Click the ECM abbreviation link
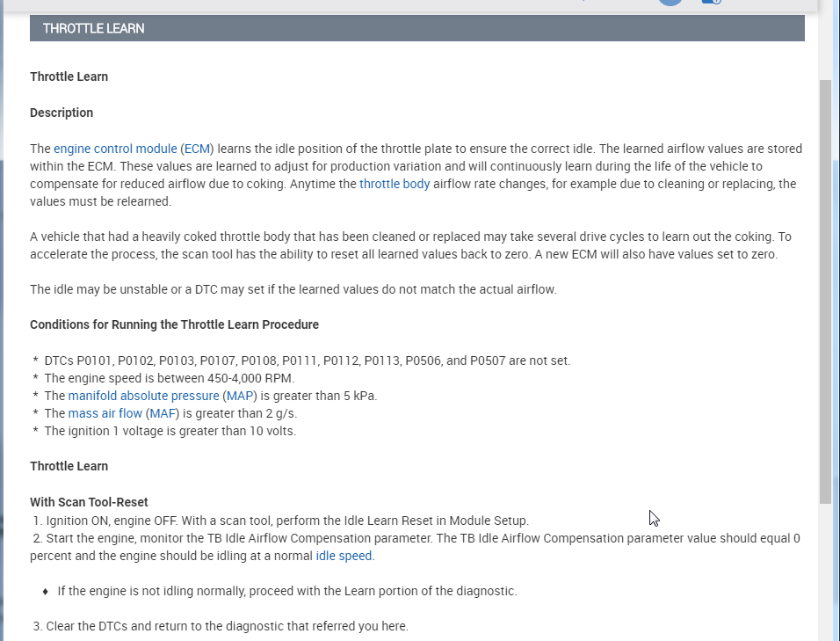The image size is (840, 641). pos(198,149)
